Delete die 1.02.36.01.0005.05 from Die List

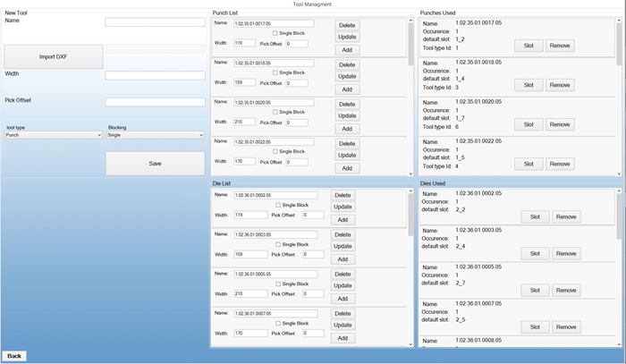(x=343, y=274)
